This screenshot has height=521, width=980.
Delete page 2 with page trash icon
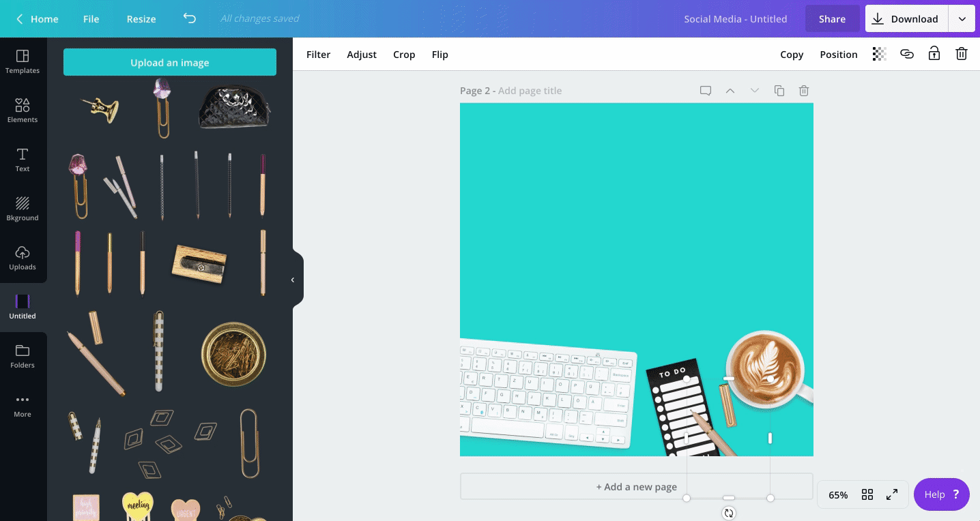(x=804, y=91)
